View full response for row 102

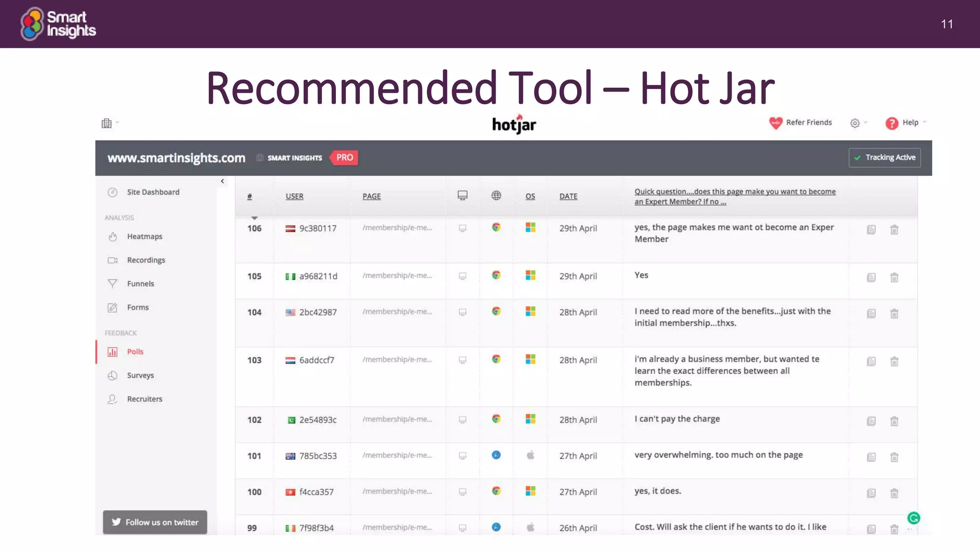click(871, 421)
